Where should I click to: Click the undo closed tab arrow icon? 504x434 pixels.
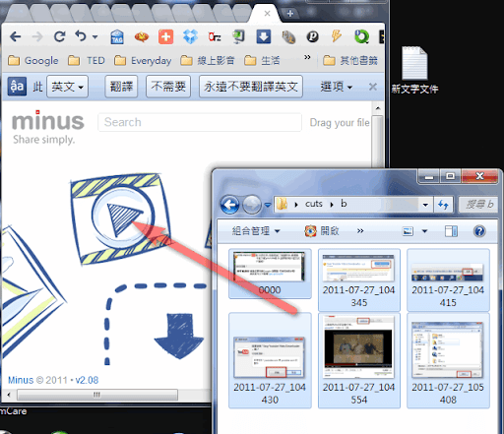(81, 35)
